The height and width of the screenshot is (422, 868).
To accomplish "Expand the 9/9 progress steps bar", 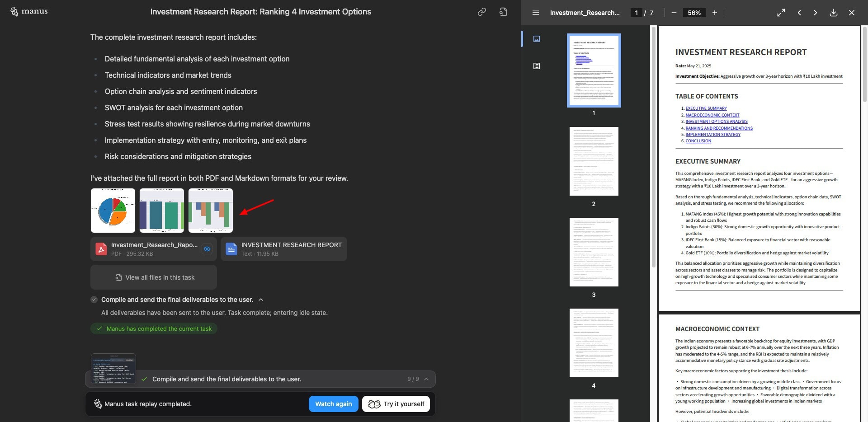I will [x=426, y=379].
